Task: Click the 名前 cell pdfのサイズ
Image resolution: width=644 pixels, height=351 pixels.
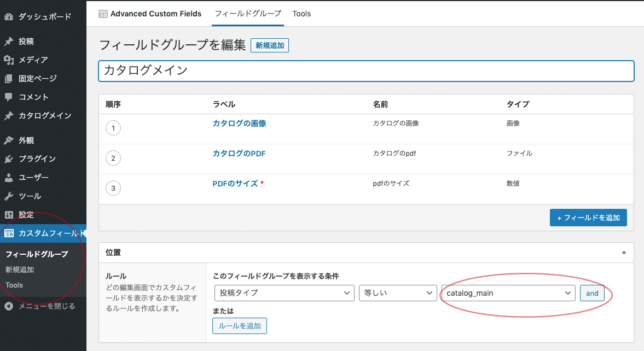Action: [x=391, y=184]
